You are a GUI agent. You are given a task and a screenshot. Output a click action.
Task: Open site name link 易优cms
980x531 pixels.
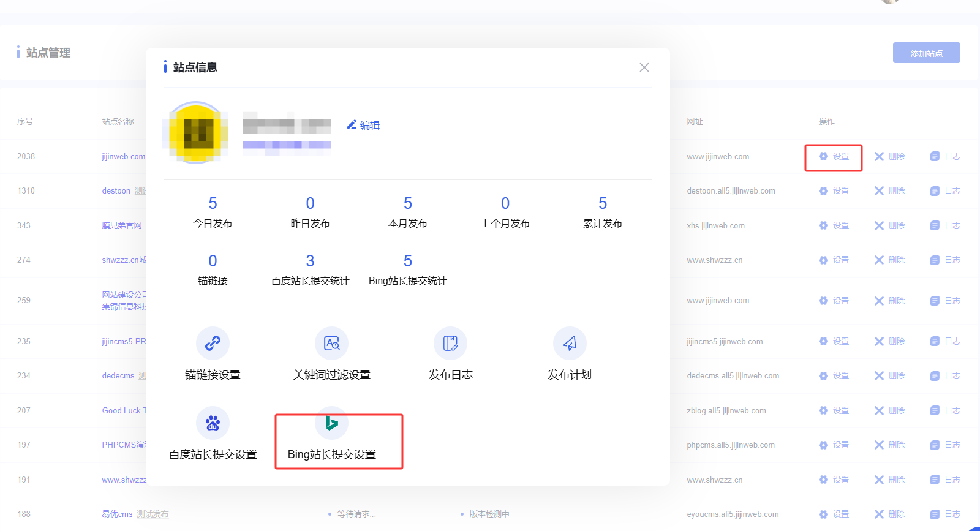(117, 514)
